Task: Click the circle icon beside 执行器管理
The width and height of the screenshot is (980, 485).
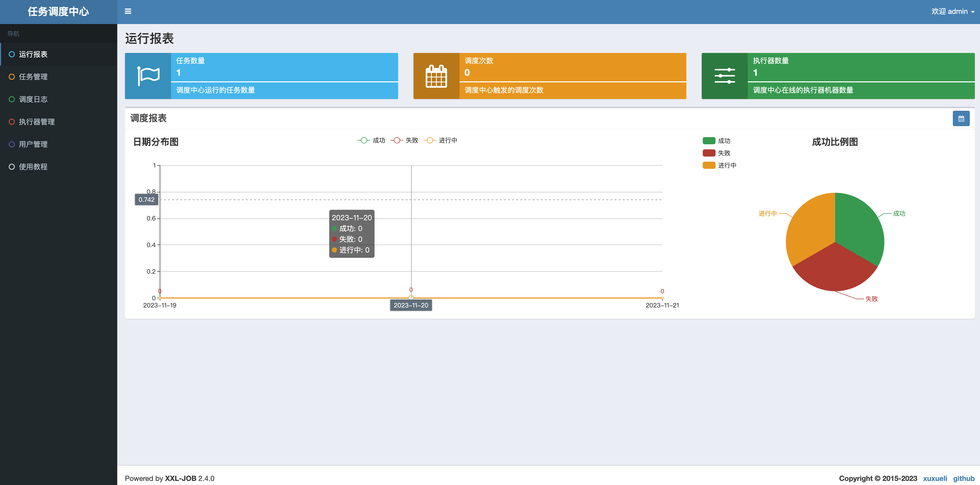Action: click(x=12, y=122)
